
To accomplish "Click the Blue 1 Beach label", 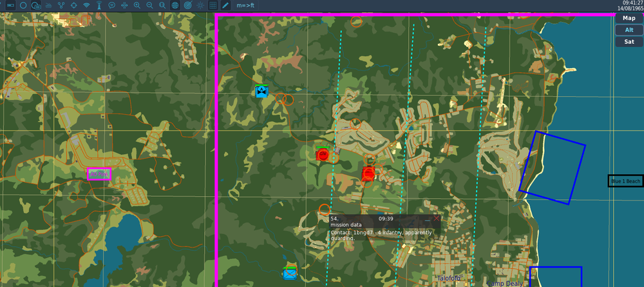I will 625,181.
